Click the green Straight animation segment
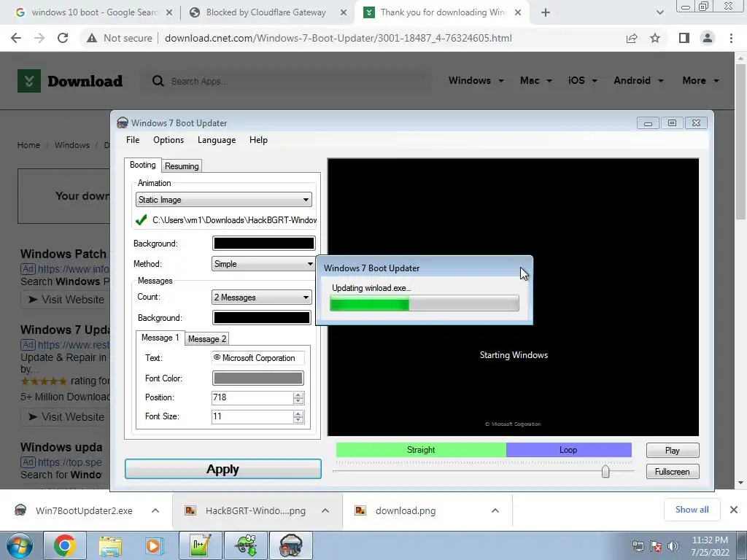The image size is (747, 560). [421, 449]
